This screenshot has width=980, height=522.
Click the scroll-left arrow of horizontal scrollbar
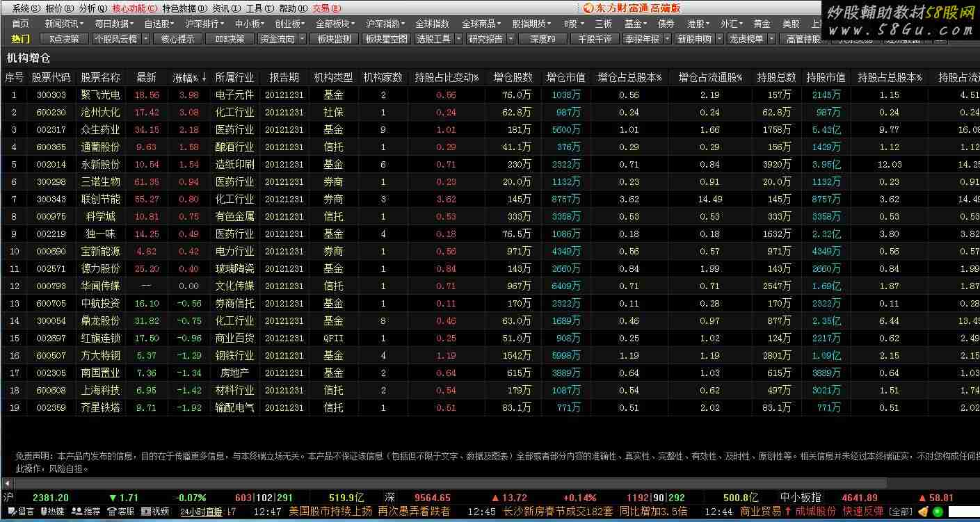point(8,483)
